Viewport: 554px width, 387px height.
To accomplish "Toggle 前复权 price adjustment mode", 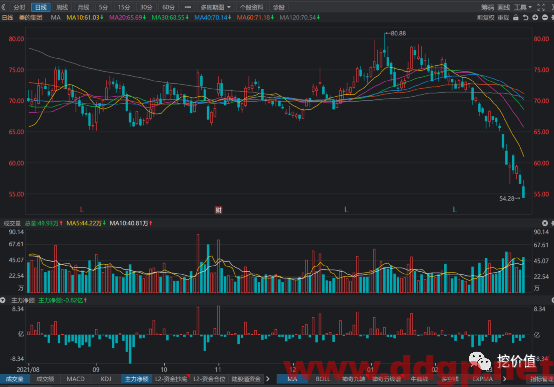I will point(485,17).
